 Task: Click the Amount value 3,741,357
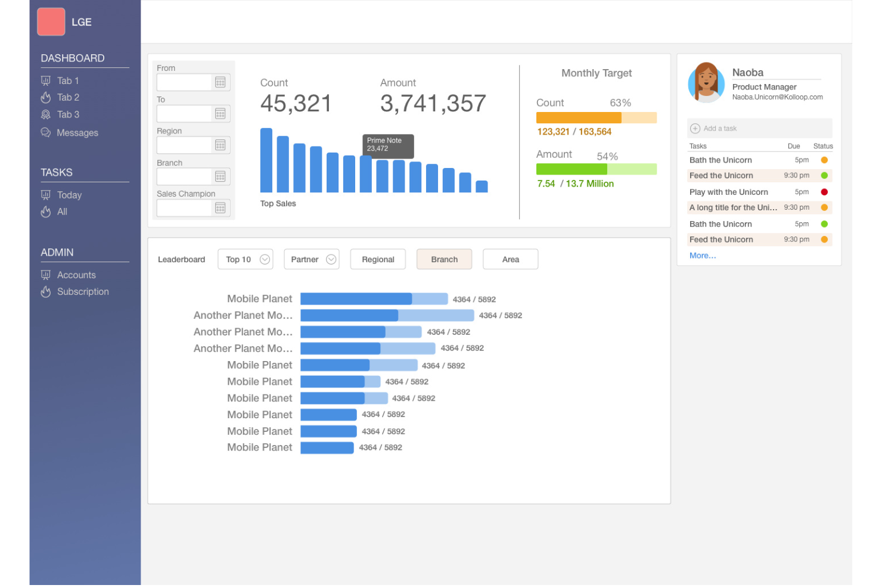tap(433, 104)
